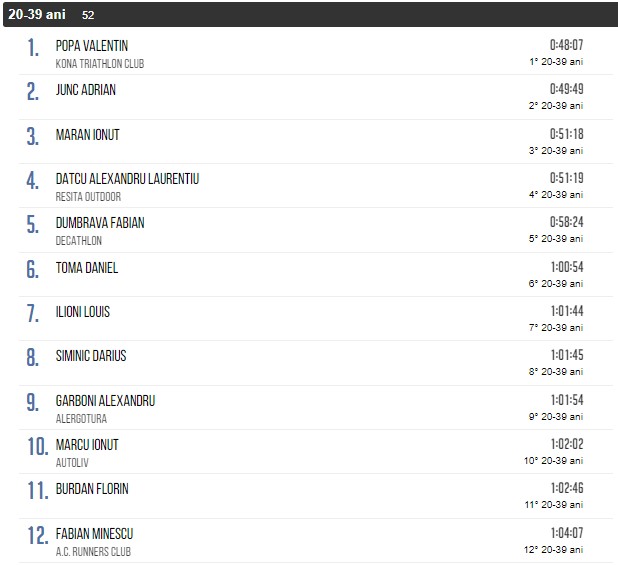Select Siminic Darius entry
The height and width of the screenshot is (565, 618).
coord(91,356)
